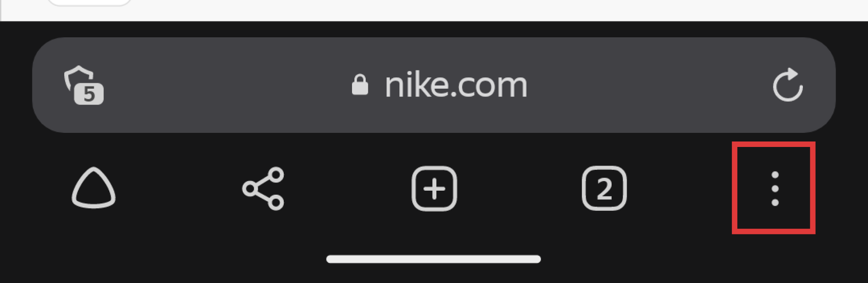The height and width of the screenshot is (283, 868).
Task: View site connection info via the lock
Action: point(360,85)
